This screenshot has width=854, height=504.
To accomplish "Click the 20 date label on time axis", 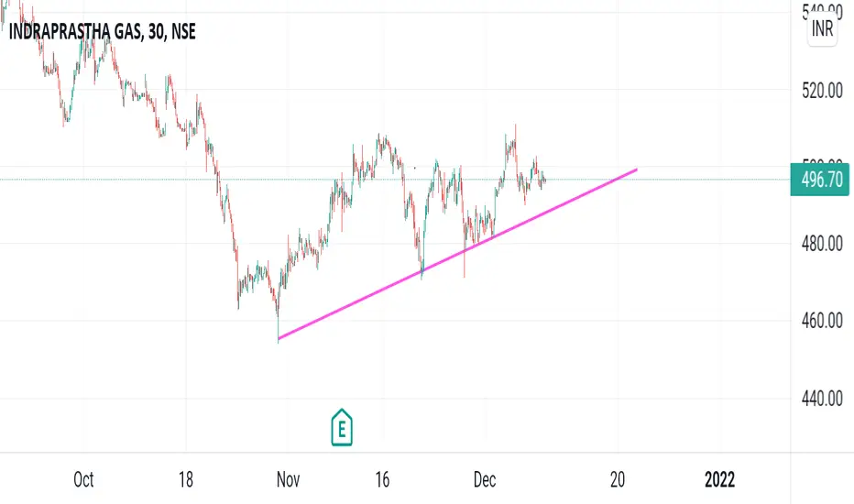I will (618, 479).
